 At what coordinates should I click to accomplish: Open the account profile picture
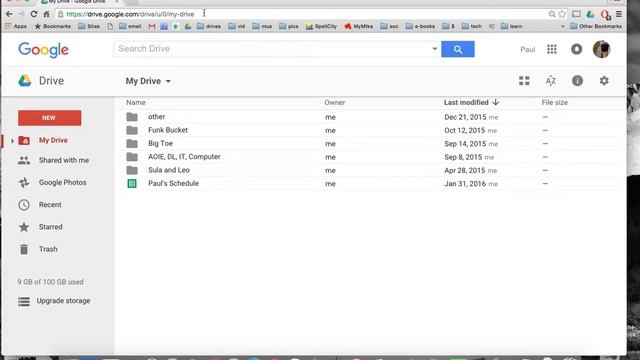601,49
